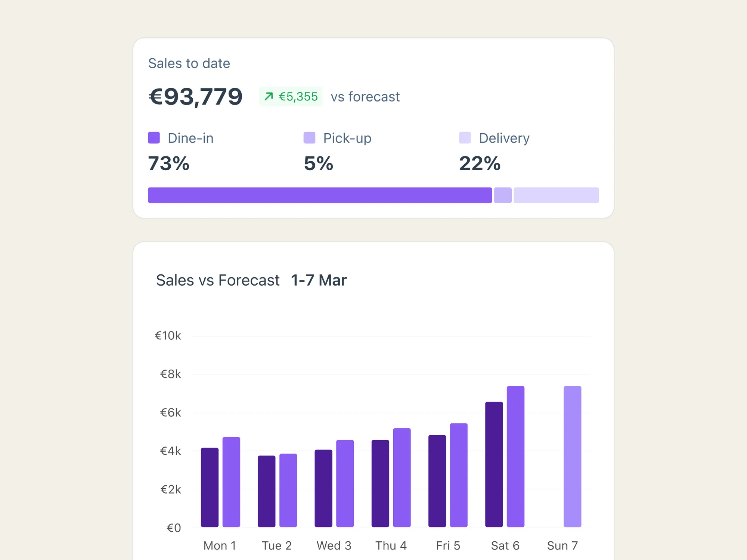Click the €93,779 sales total
This screenshot has height=560, width=747.
click(x=195, y=97)
